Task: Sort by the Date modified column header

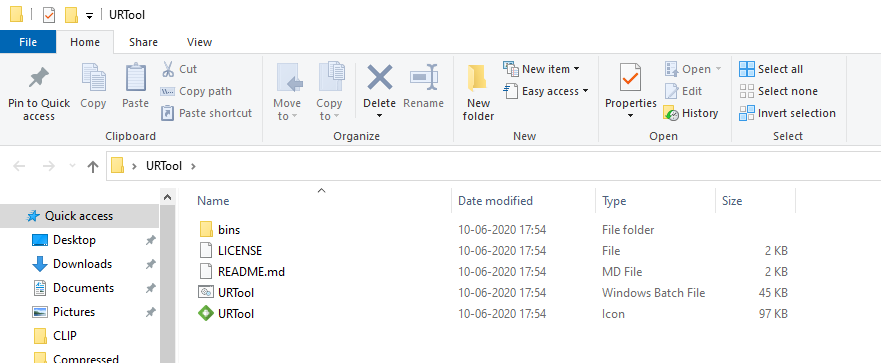Action: point(495,201)
